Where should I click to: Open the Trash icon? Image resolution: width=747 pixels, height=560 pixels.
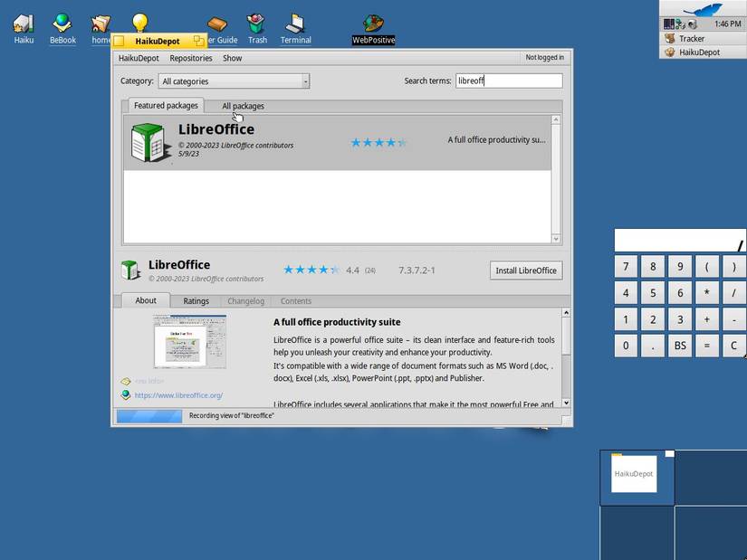256,23
